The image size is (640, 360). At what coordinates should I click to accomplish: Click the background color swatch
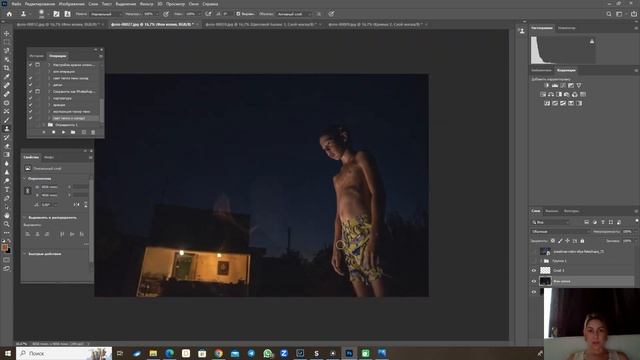9,251
